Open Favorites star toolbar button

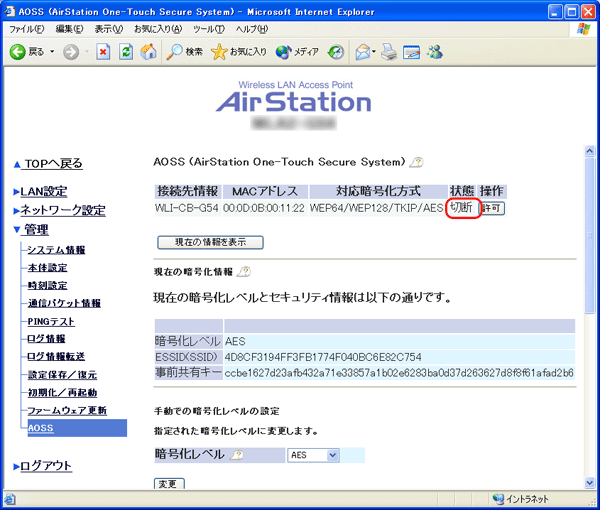239,52
